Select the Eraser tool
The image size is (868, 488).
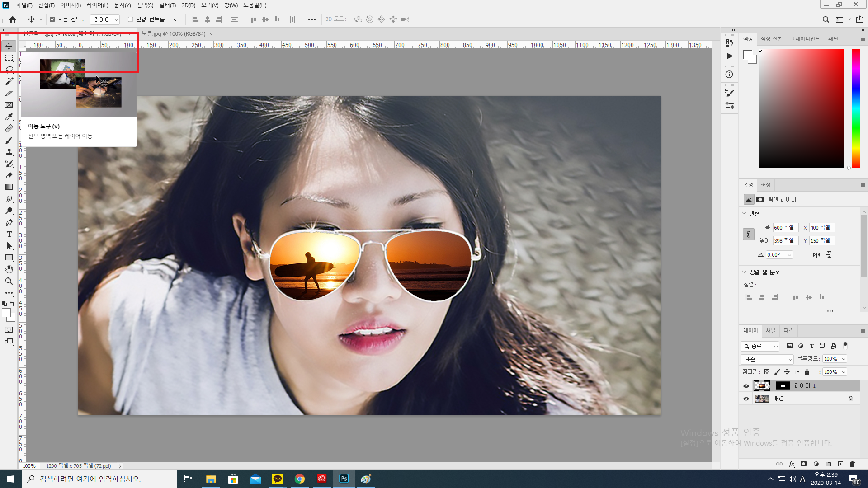pos(9,175)
